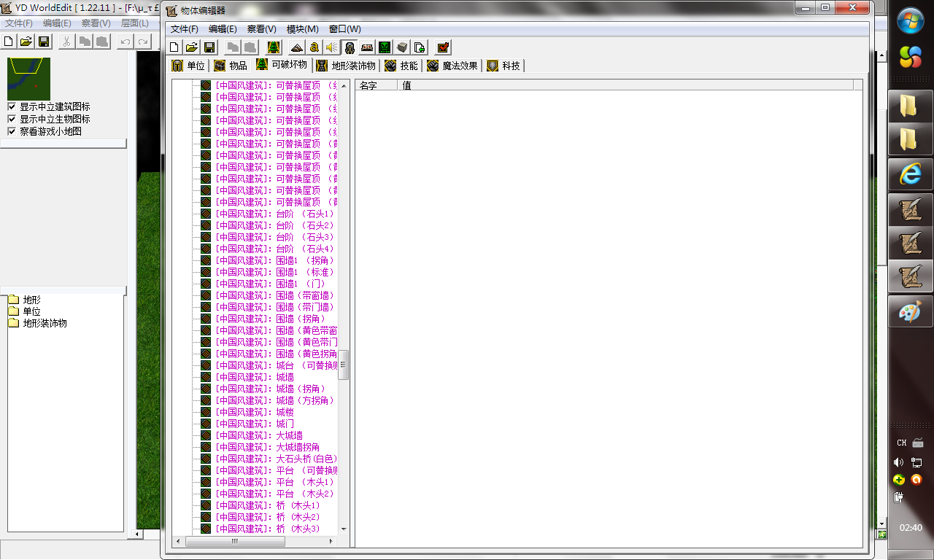This screenshot has height=560, width=934.
Task: Open AI editor green face icon
Action: pos(385,47)
